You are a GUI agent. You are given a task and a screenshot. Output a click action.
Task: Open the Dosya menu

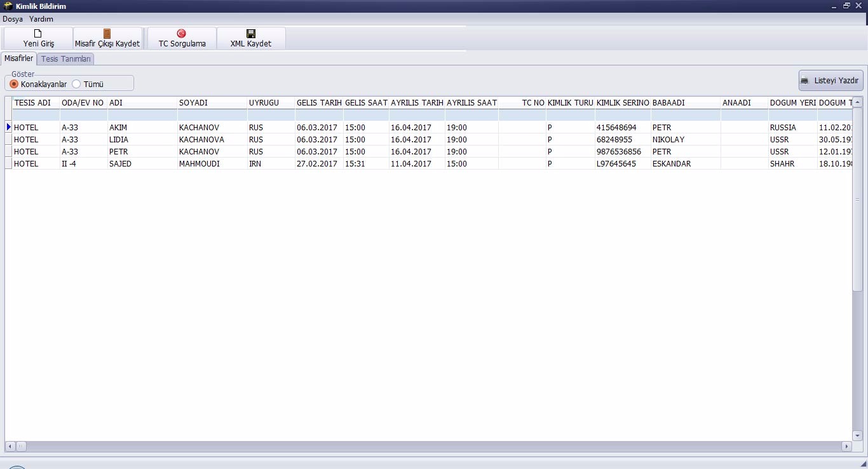[x=13, y=19]
